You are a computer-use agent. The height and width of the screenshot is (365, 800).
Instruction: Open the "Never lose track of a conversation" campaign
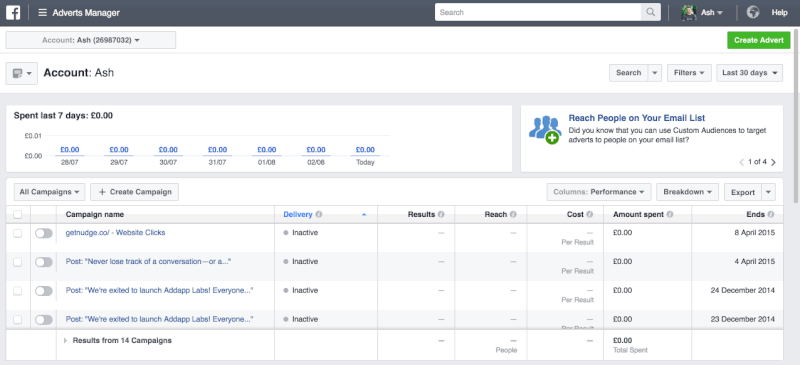point(148,261)
